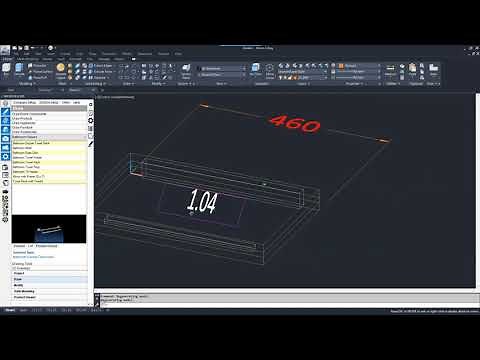Expand the Properties panel title
This screenshot has width=480, height=360.
pos(354,84)
